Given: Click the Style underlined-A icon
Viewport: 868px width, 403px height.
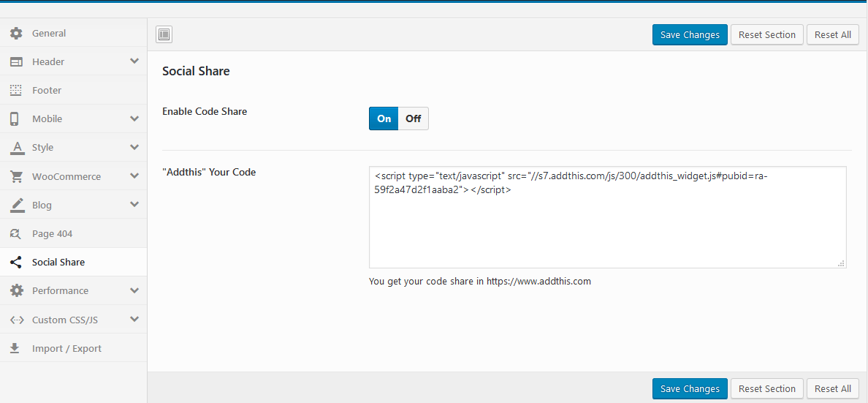Looking at the screenshot, I should tap(18, 148).
